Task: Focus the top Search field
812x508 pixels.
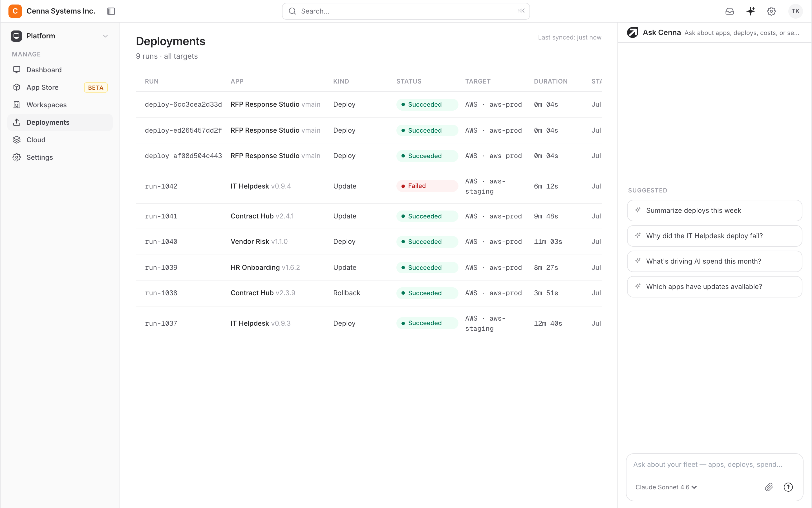Action: point(406,11)
